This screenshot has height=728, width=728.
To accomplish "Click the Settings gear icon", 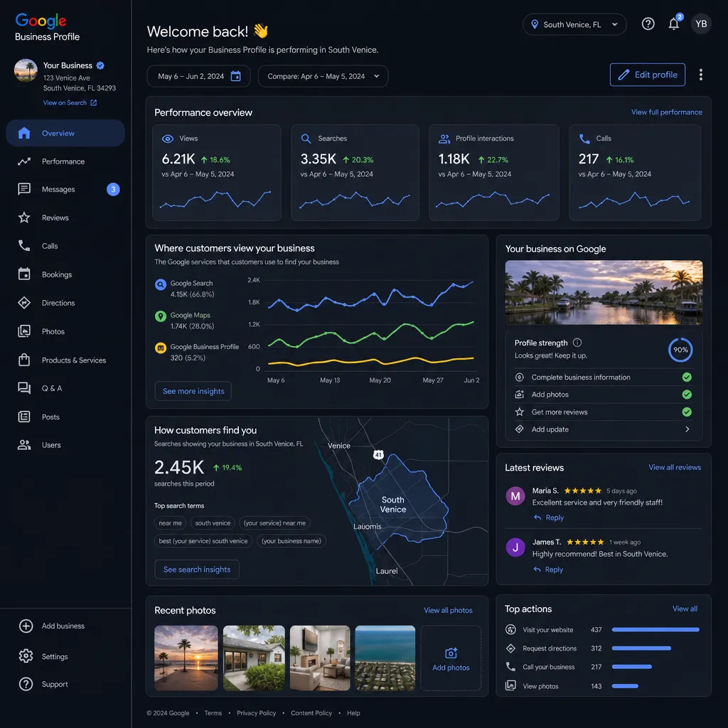I will [26, 656].
